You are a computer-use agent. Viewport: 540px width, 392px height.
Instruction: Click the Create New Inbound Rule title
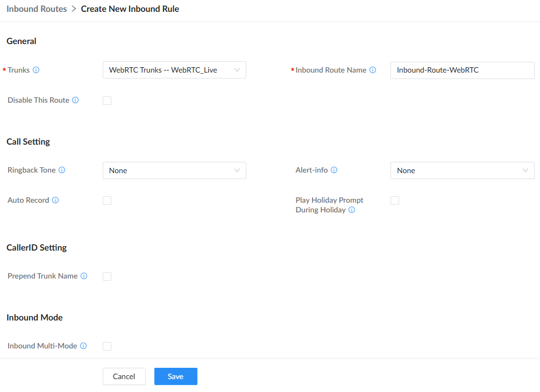tap(130, 9)
